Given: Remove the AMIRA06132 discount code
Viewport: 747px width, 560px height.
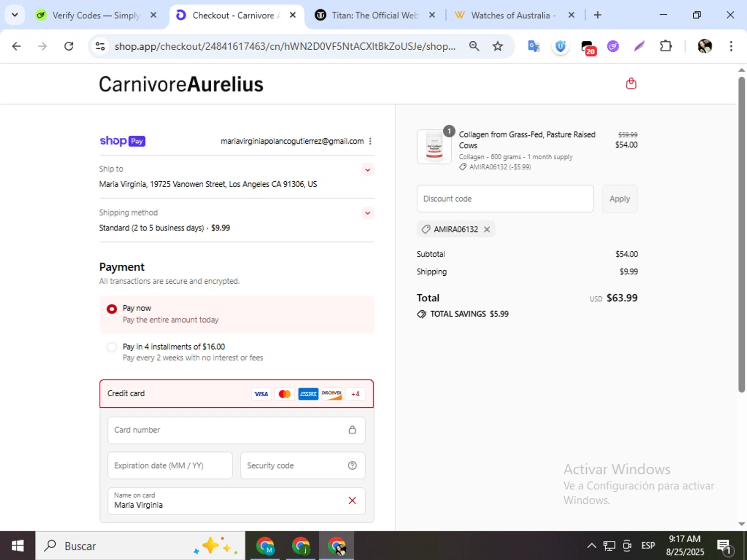Looking at the screenshot, I should 487,229.
